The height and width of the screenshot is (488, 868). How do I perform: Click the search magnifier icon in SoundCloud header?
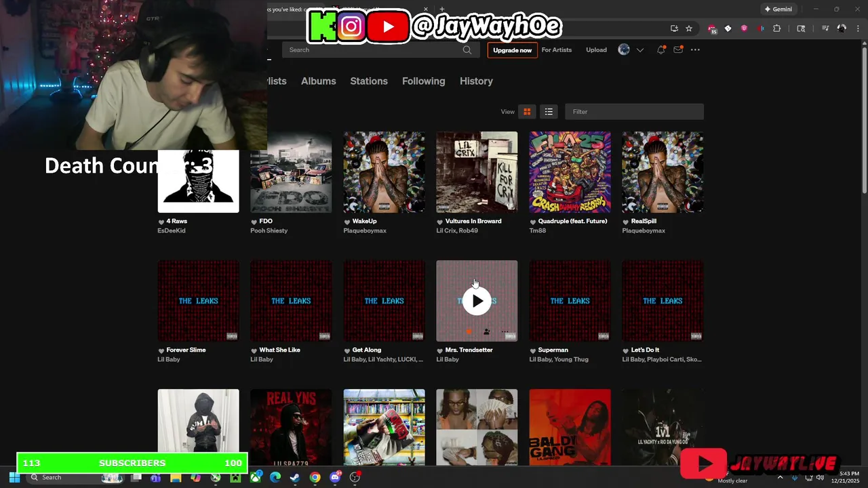click(467, 50)
